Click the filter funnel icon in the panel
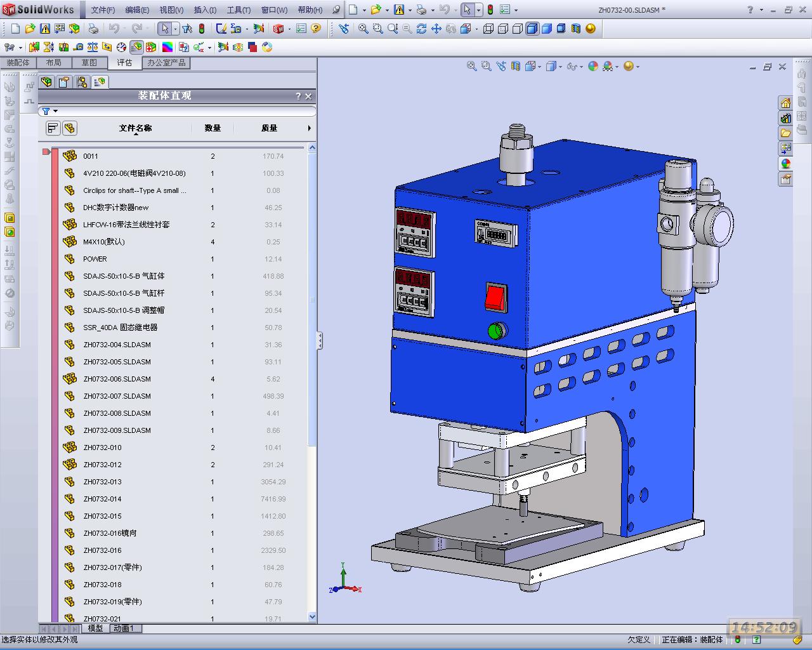Image resolution: width=812 pixels, height=650 pixels. coord(46,111)
